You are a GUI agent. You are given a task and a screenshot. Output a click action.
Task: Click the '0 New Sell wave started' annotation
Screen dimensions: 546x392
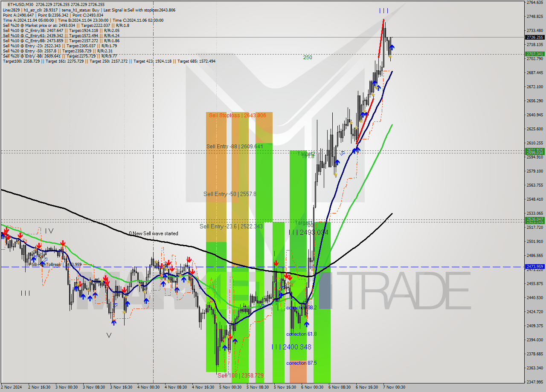(x=154, y=233)
